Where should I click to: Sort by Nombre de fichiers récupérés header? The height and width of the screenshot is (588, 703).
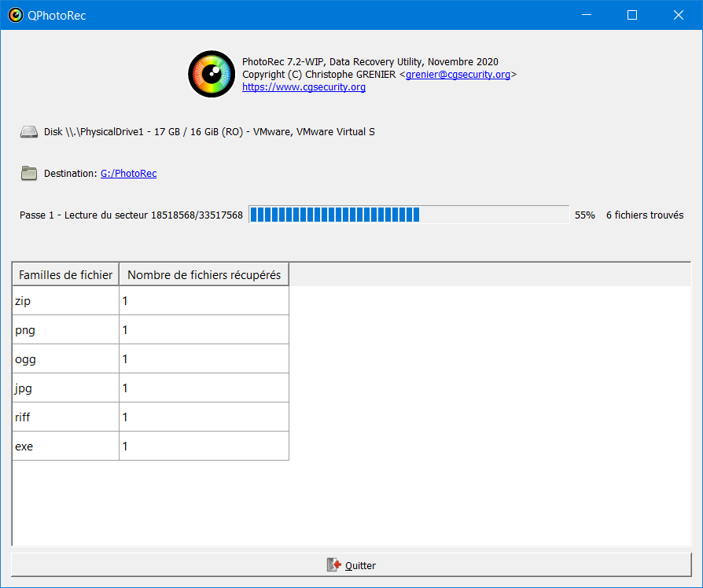coord(204,274)
